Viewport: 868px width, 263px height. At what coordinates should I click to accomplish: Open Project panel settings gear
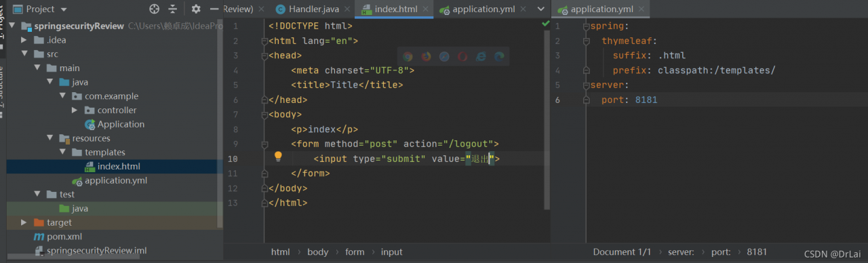click(x=196, y=9)
